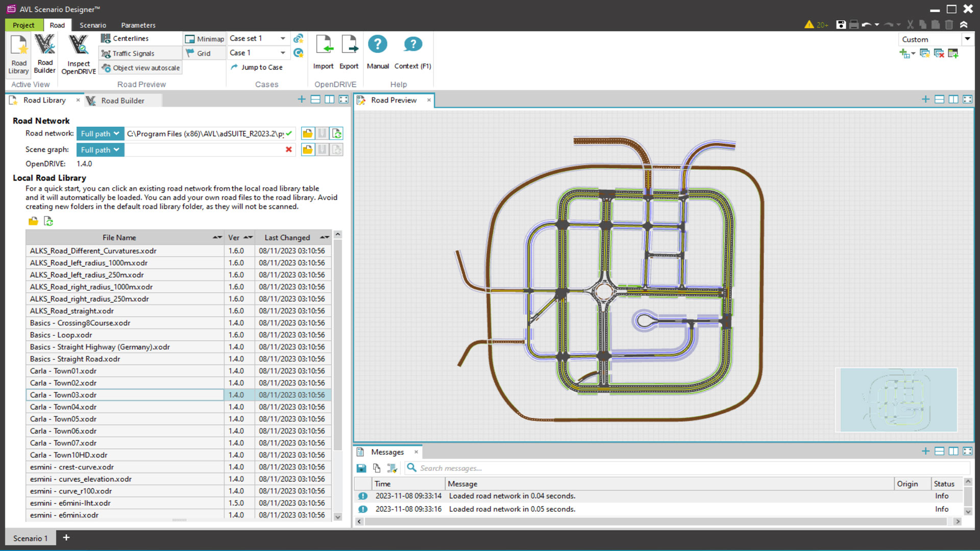This screenshot has width=980, height=551.
Task: Click the new case icon beside Case 1
Action: pyautogui.click(x=299, y=53)
